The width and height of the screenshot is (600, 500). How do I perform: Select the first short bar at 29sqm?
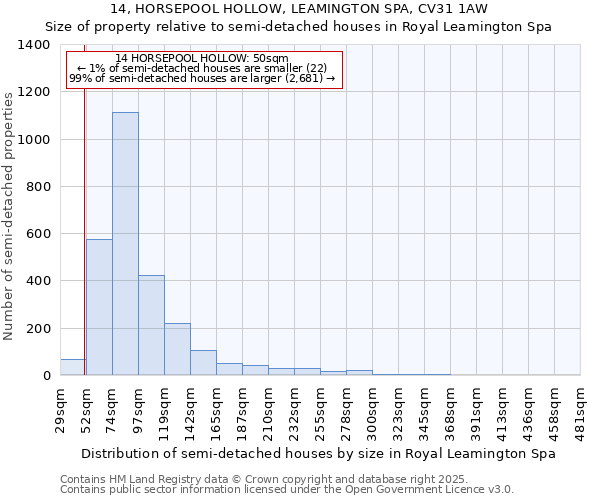72,367
